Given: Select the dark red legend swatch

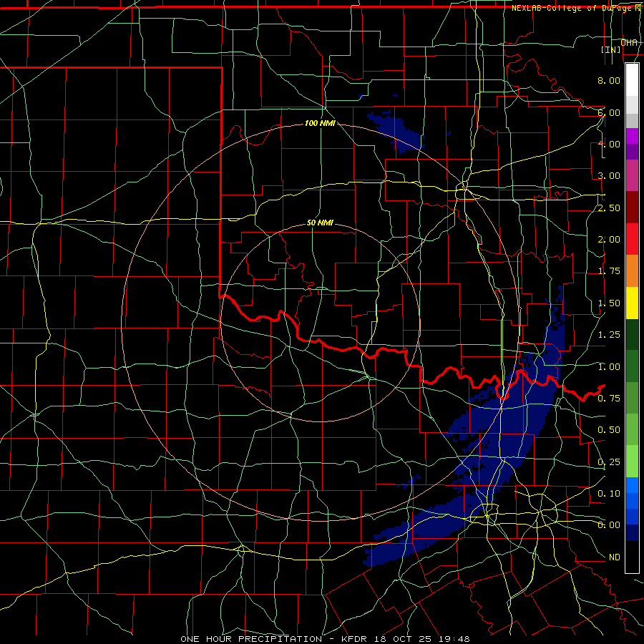Looking at the screenshot, I should [632, 208].
